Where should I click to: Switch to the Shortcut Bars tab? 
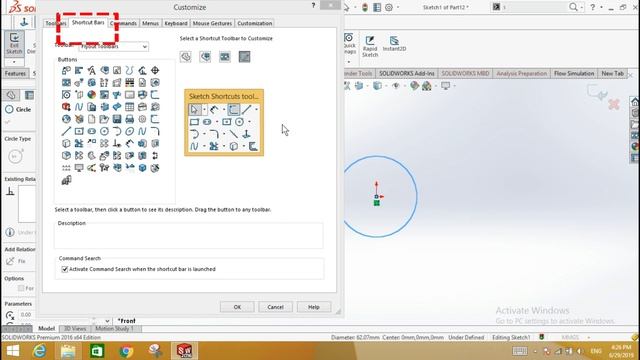pyautogui.click(x=88, y=22)
